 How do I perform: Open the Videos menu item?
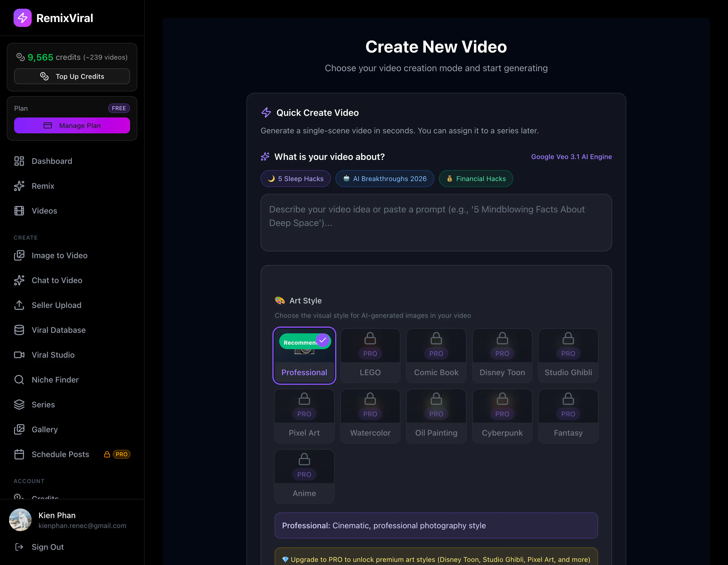pos(72,210)
